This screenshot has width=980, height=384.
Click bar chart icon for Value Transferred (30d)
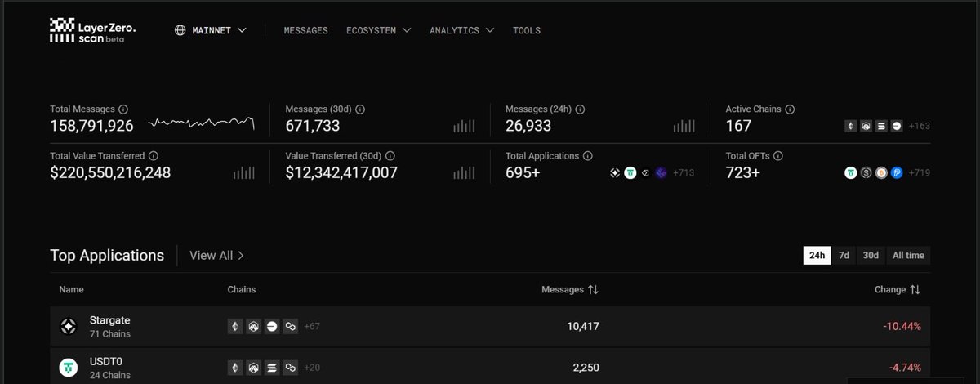[464, 172]
